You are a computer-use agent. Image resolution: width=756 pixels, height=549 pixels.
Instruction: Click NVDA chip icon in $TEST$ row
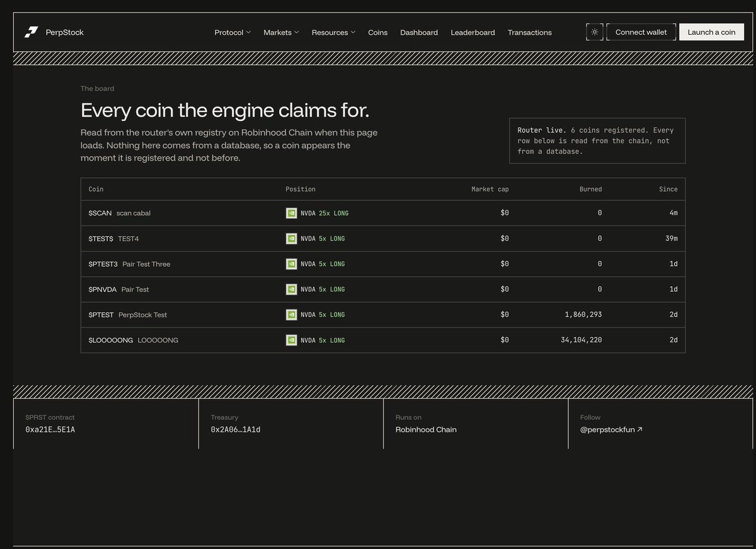[x=292, y=239]
